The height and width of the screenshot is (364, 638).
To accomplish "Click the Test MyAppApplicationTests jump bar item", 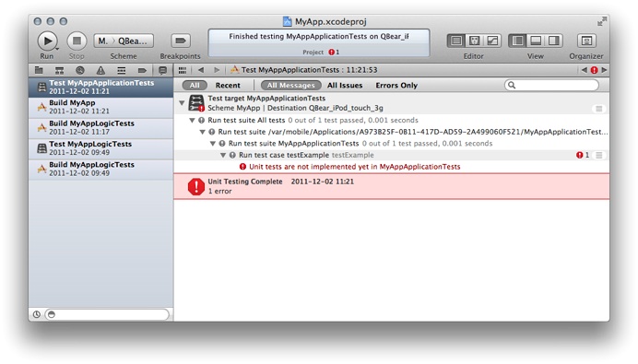I will pos(304,70).
